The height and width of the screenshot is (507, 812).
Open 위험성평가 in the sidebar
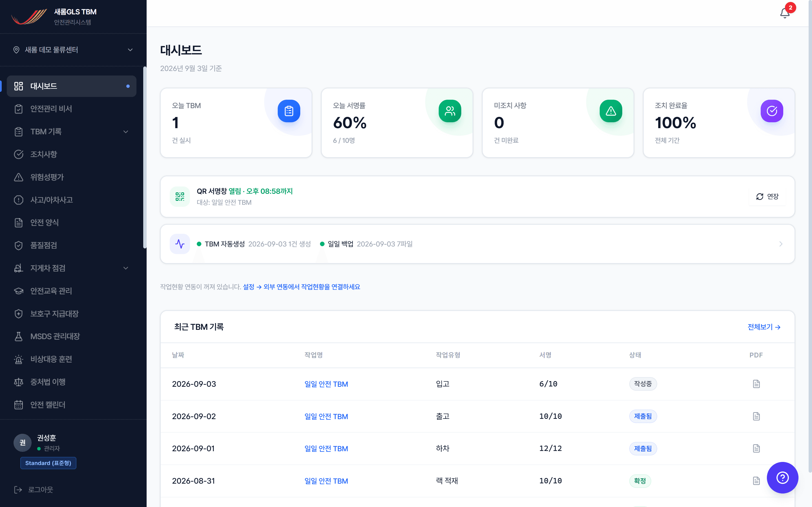(x=71, y=177)
